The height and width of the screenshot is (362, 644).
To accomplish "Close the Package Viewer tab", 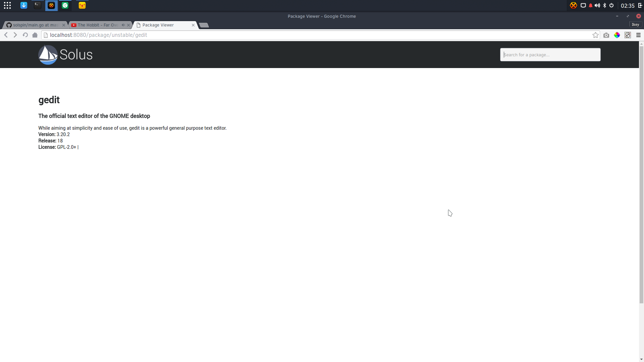I will click(x=193, y=25).
